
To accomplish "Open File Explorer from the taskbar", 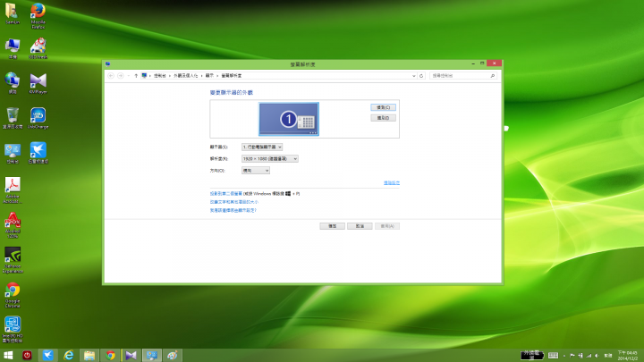I will 89,356.
